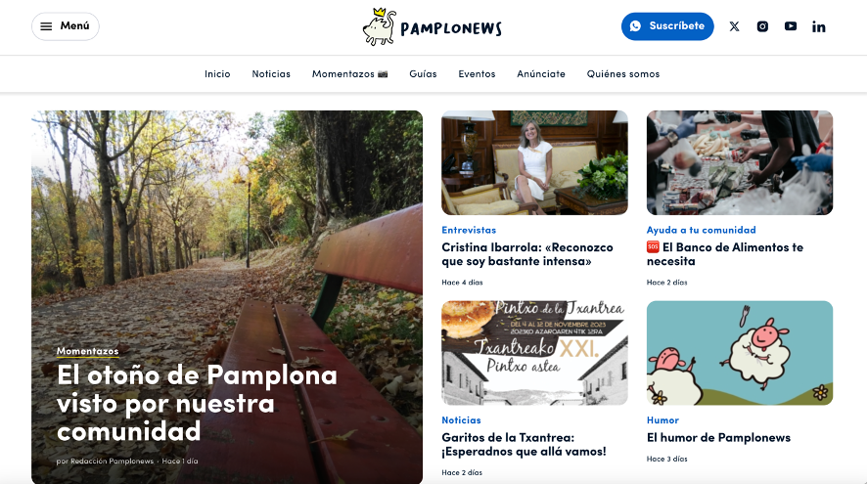Open El Banco de Alimentos te necesita article

tap(724, 254)
